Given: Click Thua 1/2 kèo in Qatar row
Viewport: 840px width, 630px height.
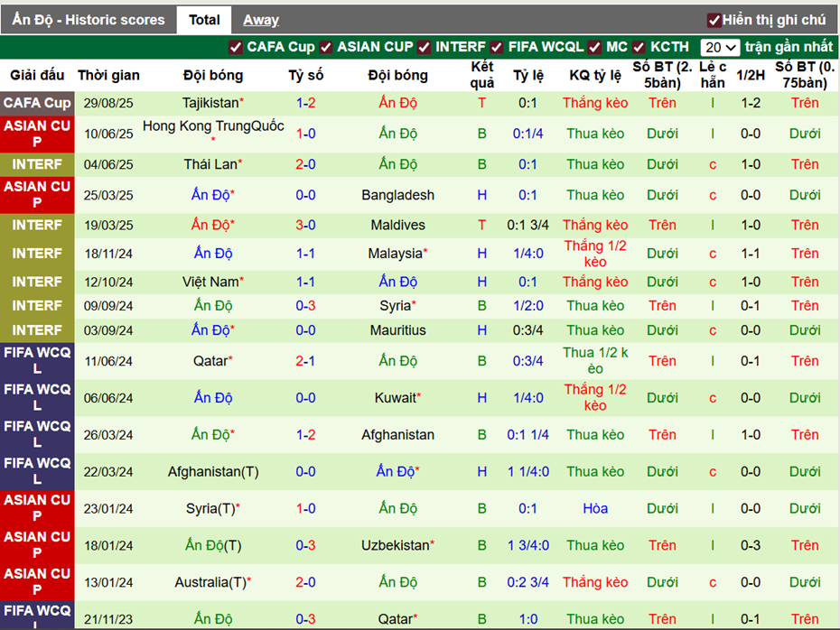Looking at the screenshot, I should click(595, 361).
